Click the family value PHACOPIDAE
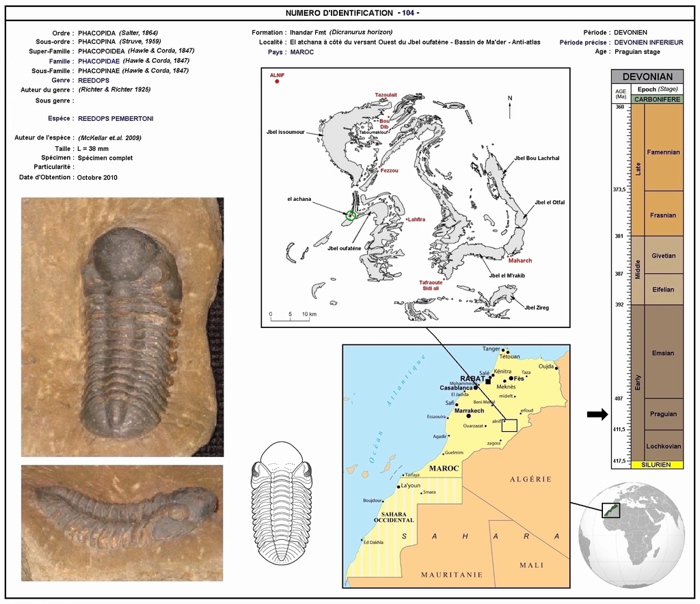The image size is (700, 604). click(98, 61)
